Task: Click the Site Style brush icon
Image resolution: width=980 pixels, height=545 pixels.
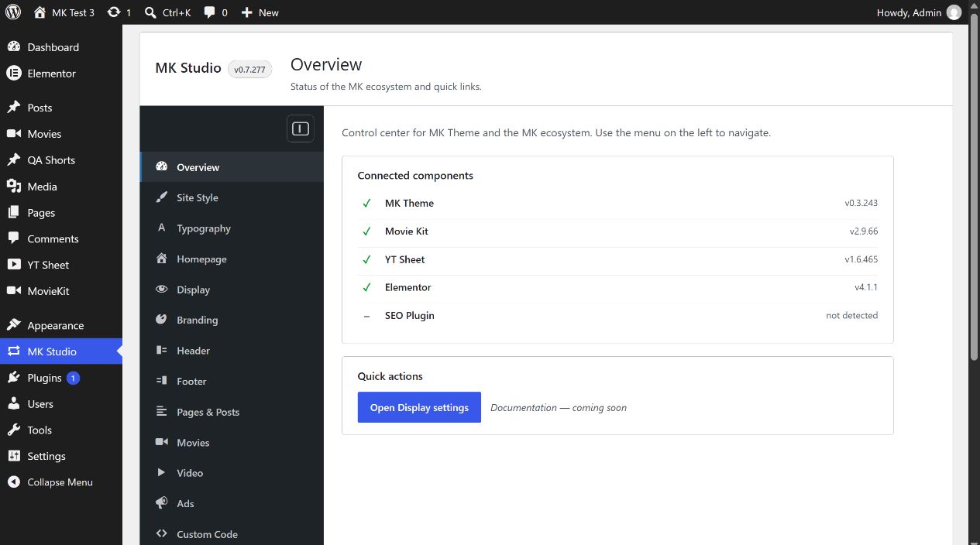Action: pos(161,197)
